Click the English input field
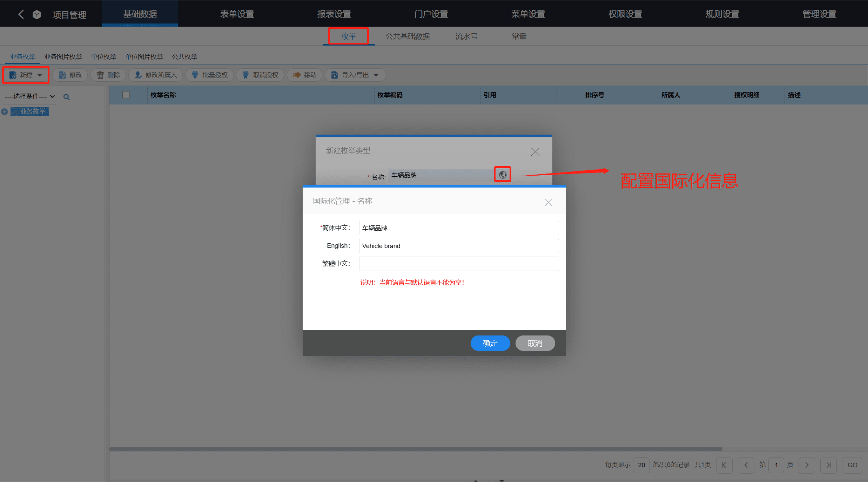The width and height of the screenshot is (868, 482). [459, 246]
